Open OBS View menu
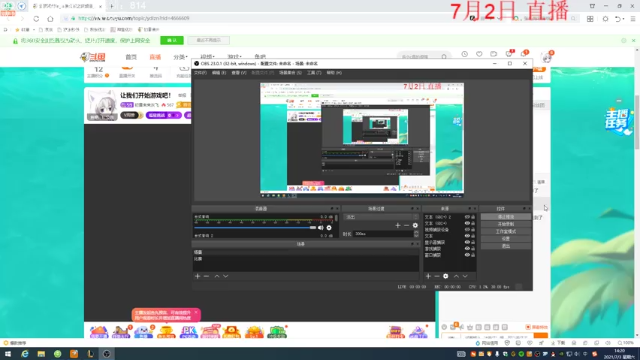640x360 pixels. (x=239, y=73)
